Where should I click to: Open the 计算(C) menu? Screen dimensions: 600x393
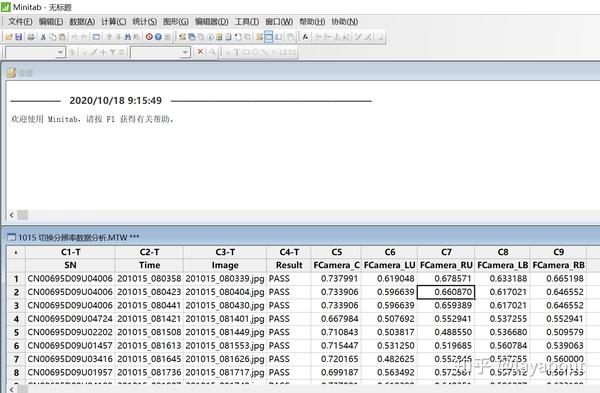(114, 22)
